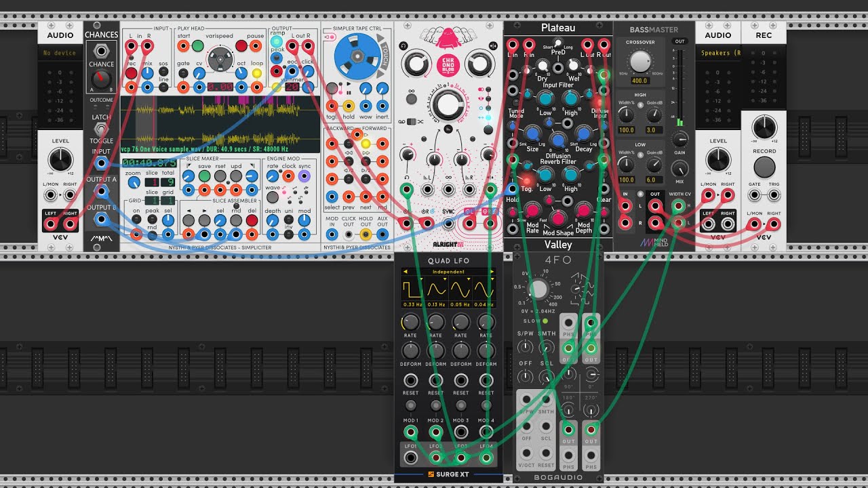Click the green start button in Play Head
Screen dimensions: 868x488
pos(197,46)
